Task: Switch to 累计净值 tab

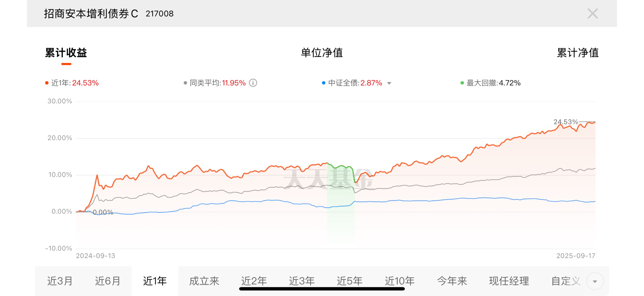Action: pos(578,53)
